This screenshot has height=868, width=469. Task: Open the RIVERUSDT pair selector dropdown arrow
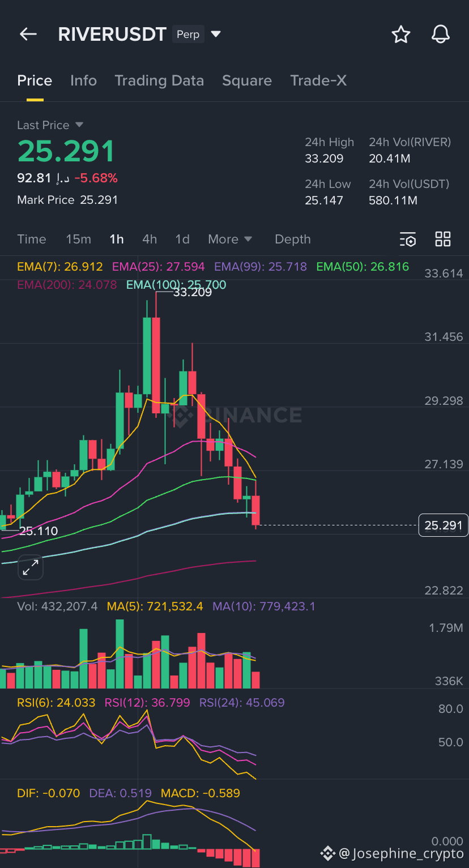point(216,35)
